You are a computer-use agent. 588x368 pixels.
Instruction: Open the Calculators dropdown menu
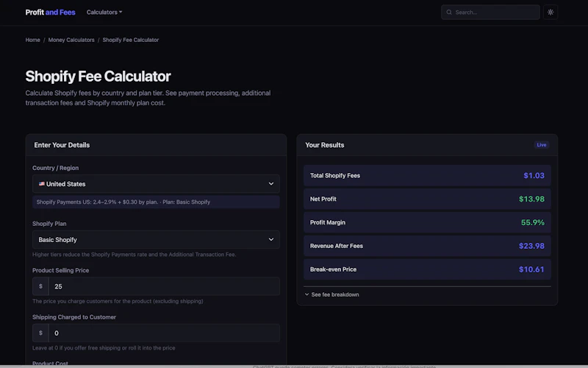click(104, 12)
